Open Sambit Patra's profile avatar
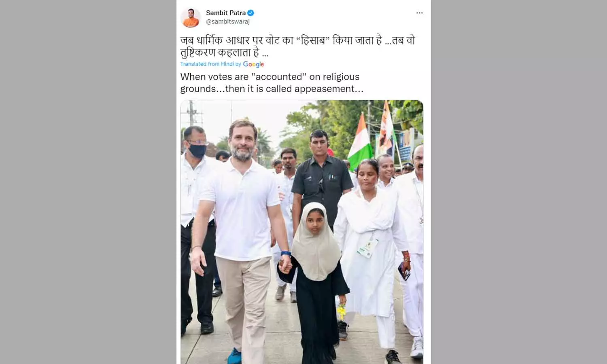 coord(191,17)
